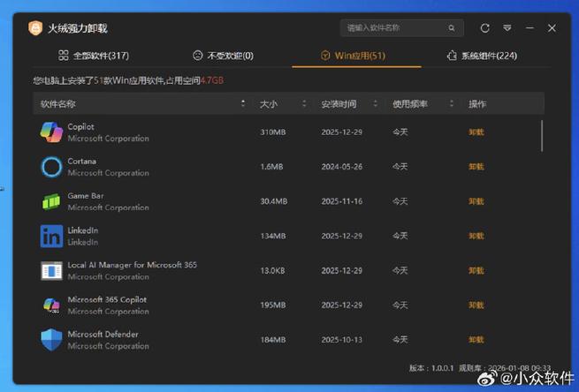Click the 184MB size value

click(x=273, y=340)
